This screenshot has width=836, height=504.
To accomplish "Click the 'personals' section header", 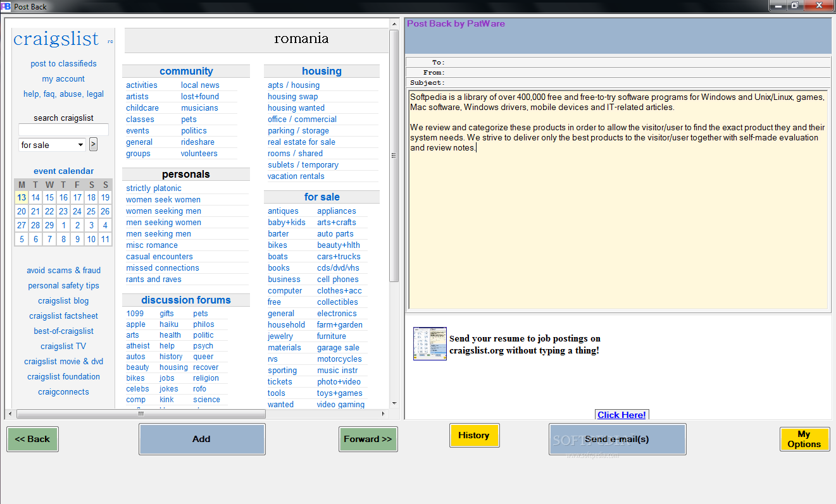I will [x=186, y=174].
